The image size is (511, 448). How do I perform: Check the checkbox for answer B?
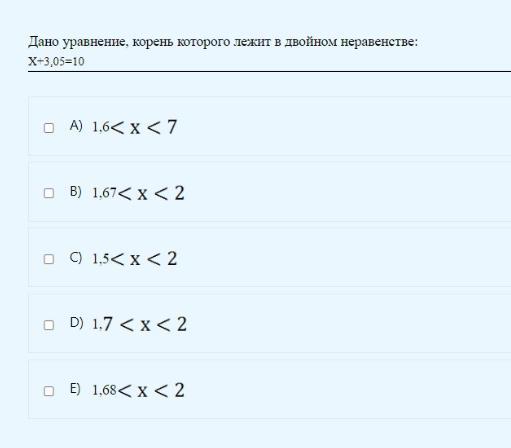(x=49, y=193)
